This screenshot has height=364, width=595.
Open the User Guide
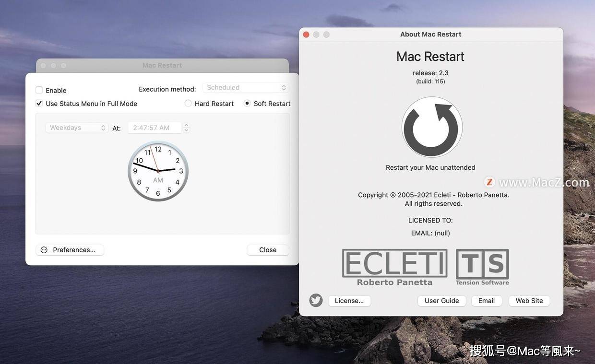[441, 300]
